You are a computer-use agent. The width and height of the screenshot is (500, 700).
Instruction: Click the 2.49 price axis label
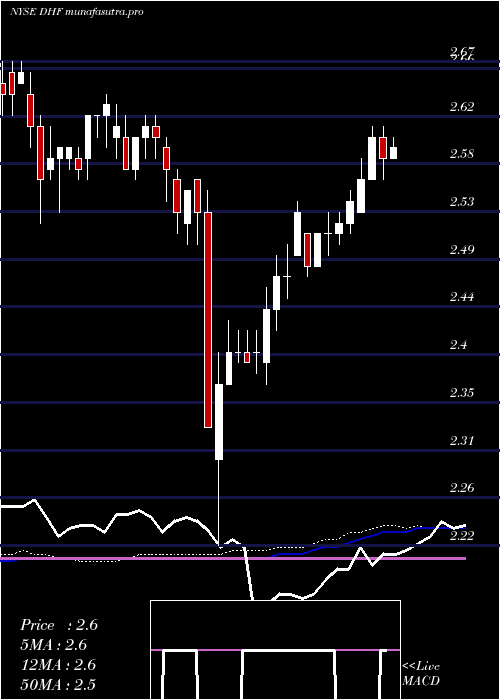462,249
